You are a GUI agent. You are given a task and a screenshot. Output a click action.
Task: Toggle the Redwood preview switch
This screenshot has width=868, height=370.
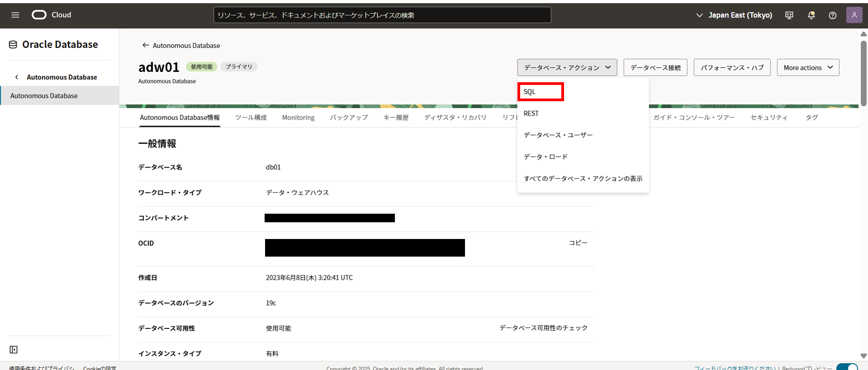coord(847,367)
